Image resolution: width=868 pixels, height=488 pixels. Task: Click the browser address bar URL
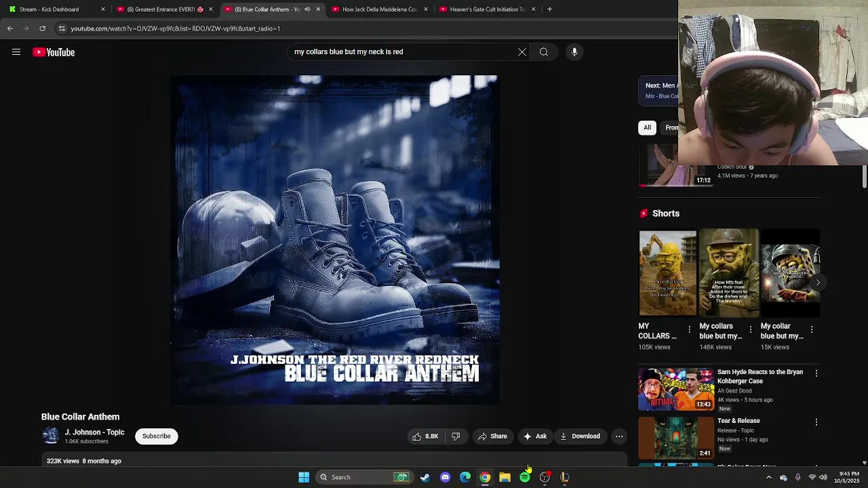[176, 28]
